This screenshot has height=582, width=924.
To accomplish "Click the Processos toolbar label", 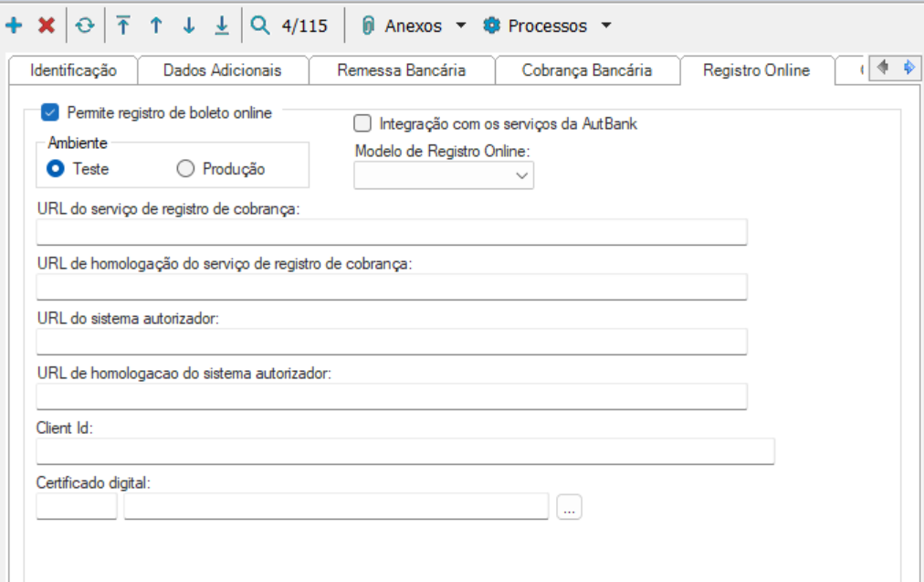I will pos(548,26).
